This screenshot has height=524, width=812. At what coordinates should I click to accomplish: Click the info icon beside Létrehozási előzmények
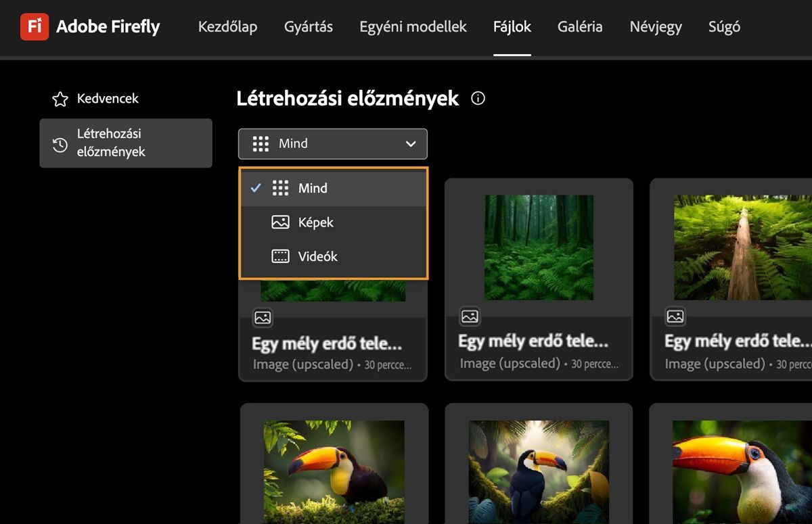coord(478,98)
